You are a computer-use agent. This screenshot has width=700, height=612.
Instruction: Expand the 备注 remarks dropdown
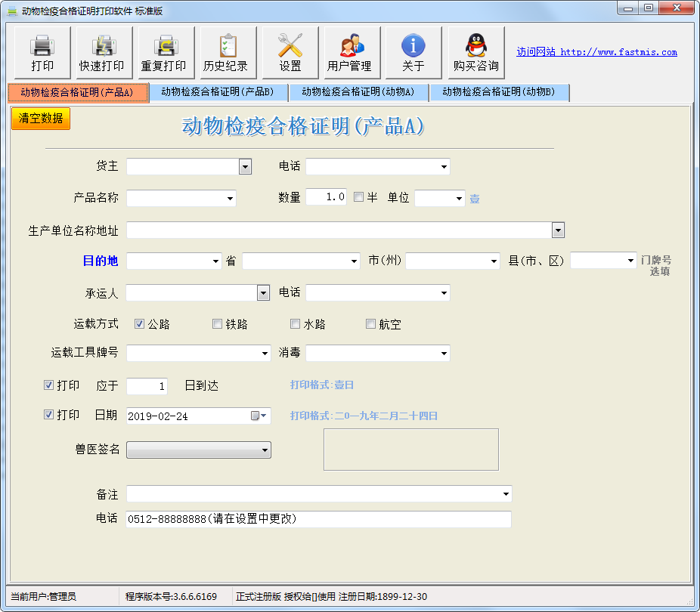[506, 494]
